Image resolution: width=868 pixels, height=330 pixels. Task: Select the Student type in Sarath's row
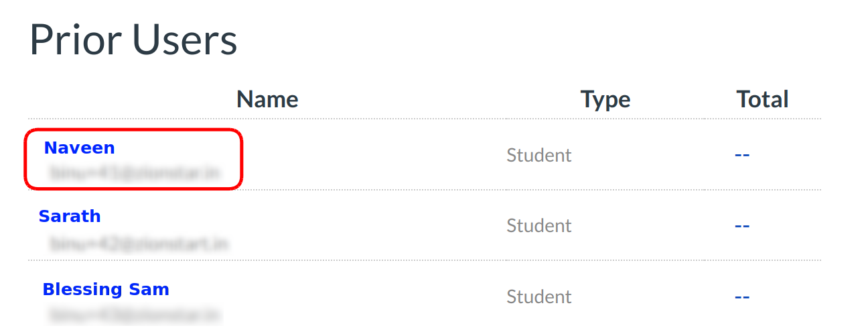coord(538,226)
